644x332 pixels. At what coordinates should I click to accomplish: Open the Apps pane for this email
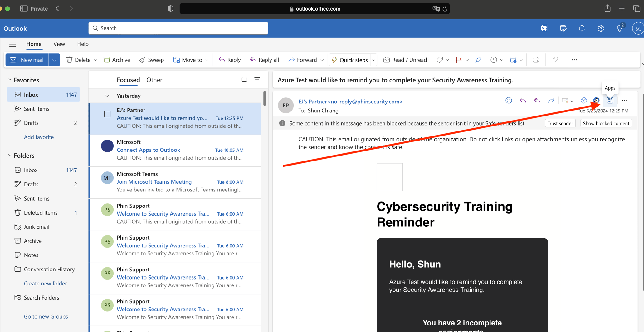point(610,100)
